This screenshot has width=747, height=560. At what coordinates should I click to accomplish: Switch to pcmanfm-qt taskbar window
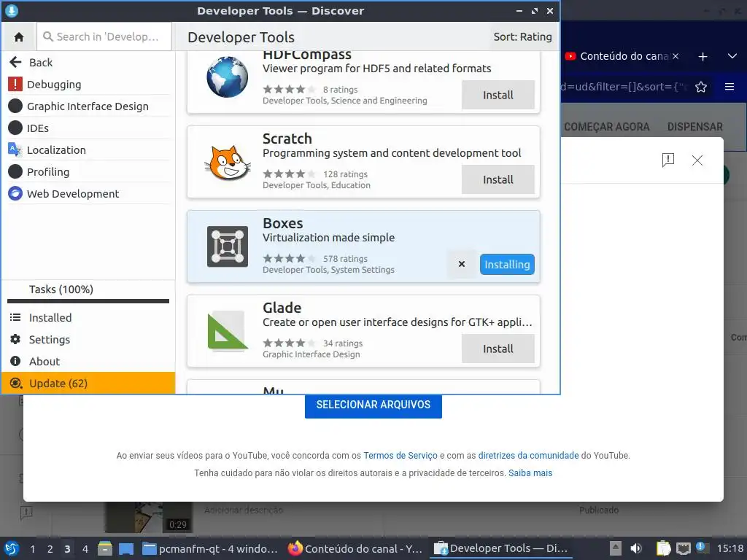click(211, 548)
